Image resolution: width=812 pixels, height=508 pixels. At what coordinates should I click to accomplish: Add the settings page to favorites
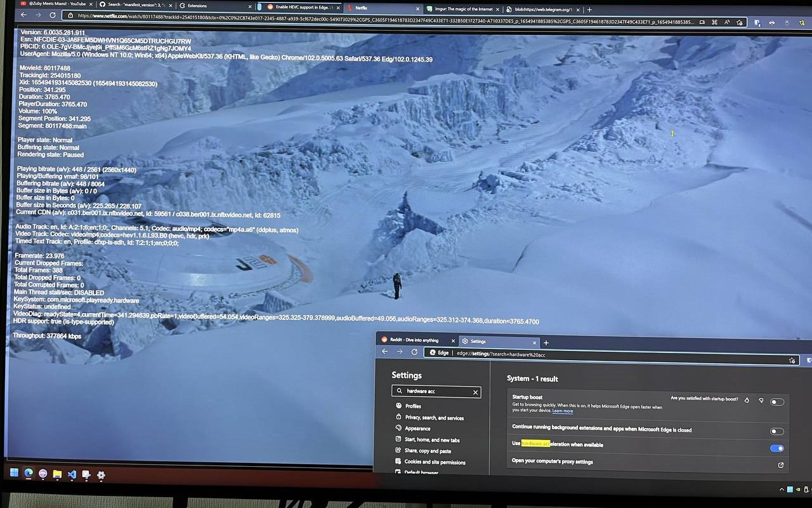(x=792, y=360)
